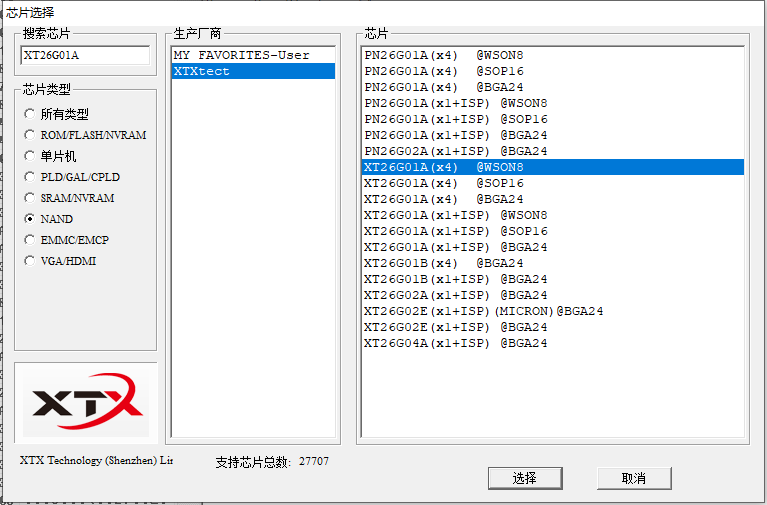Select XT26G01B(x4) @BGA24 chip

[443, 263]
